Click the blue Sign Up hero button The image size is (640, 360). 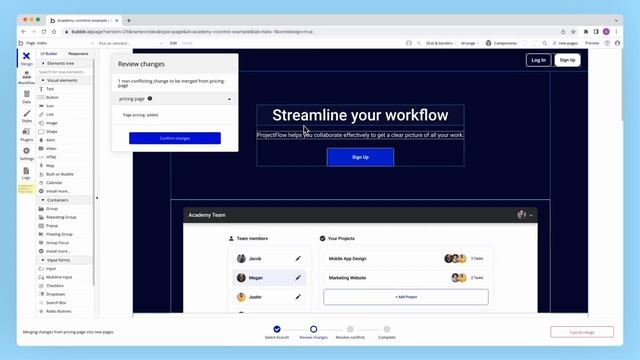point(360,157)
